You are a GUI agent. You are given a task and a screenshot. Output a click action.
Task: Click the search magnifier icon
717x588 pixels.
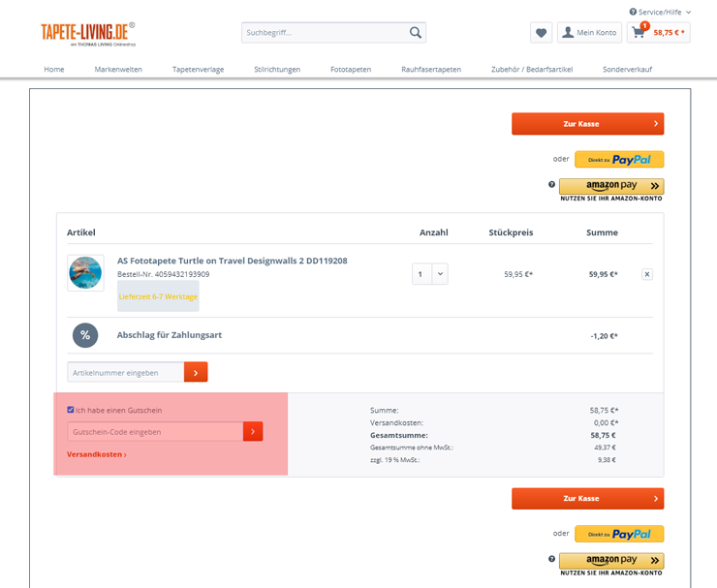[416, 33]
